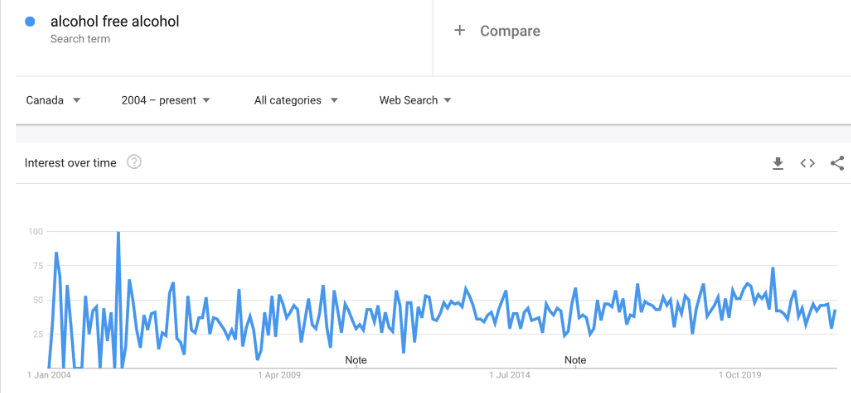The height and width of the screenshot is (393, 851).
Task: Open the 2004 – present date range dropdown
Action: (x=166, y=100)
